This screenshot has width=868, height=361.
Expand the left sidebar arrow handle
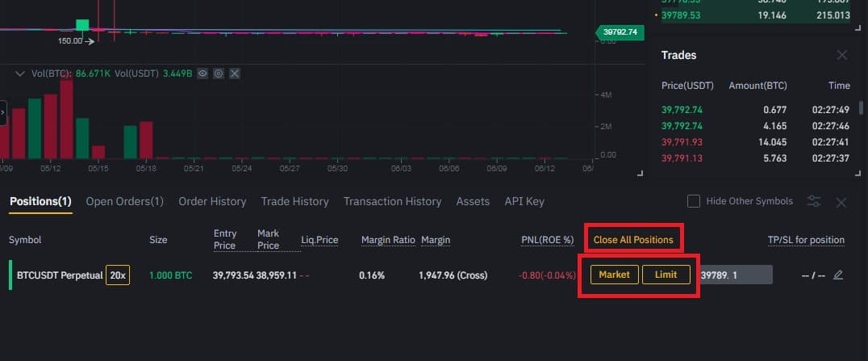click(2, 112)
